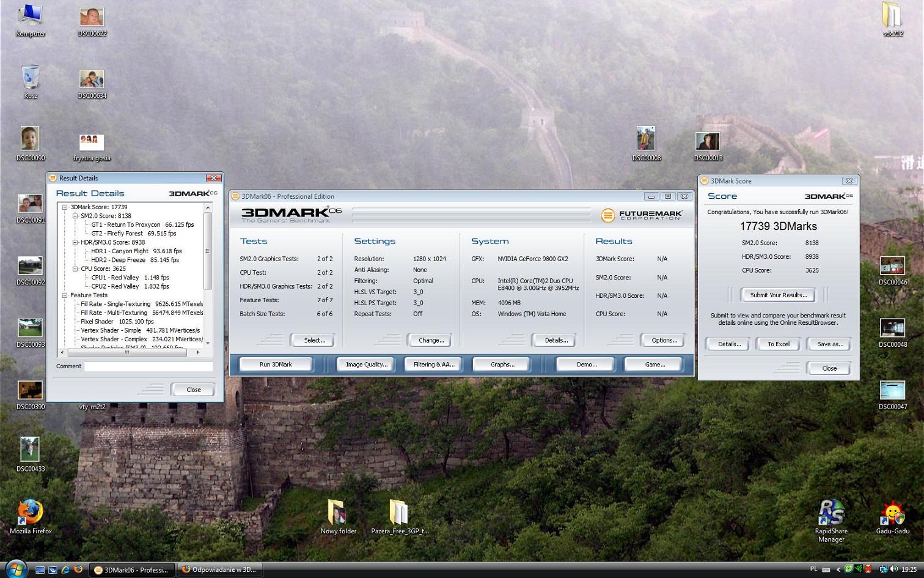Select the DSC00433 desktop image
The height and width of the screenshot is (578, 924).
[x=30, y=454]
